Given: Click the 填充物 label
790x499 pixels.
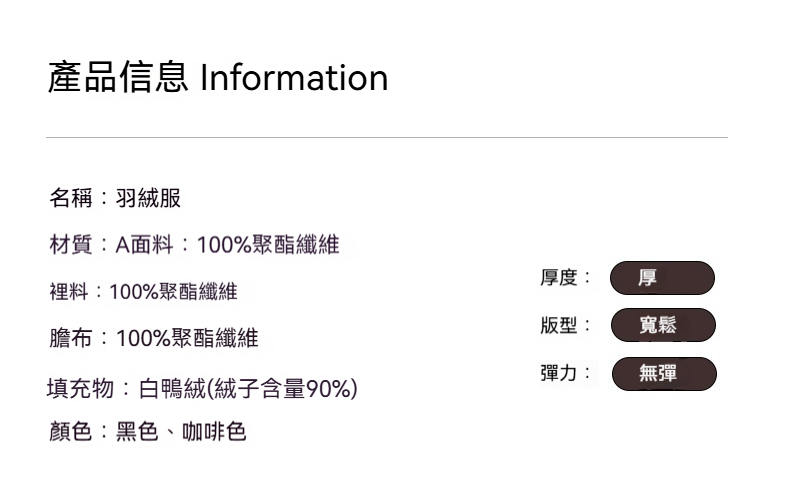Looking at the screenshot, I should (80, 388).
